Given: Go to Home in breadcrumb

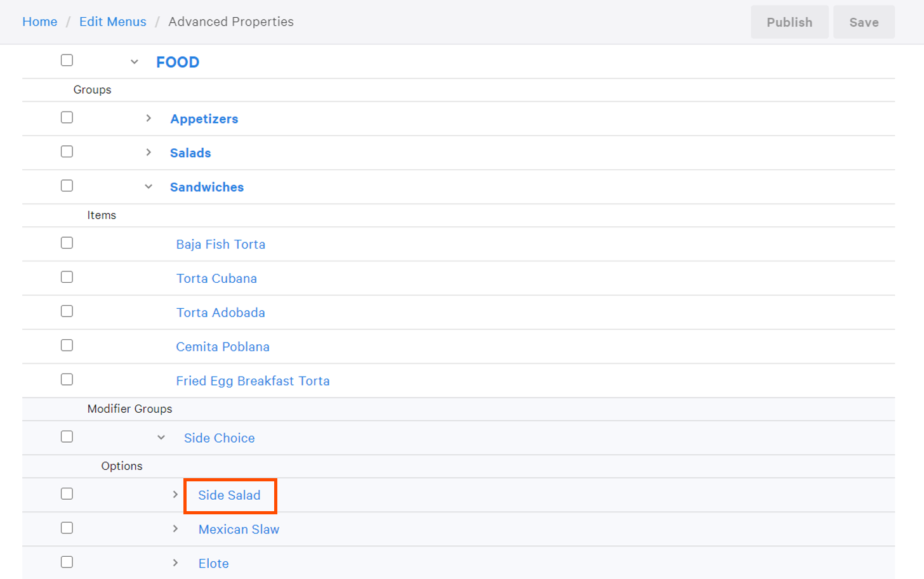Looking at the screenshot, I should [x=39, y=22].
